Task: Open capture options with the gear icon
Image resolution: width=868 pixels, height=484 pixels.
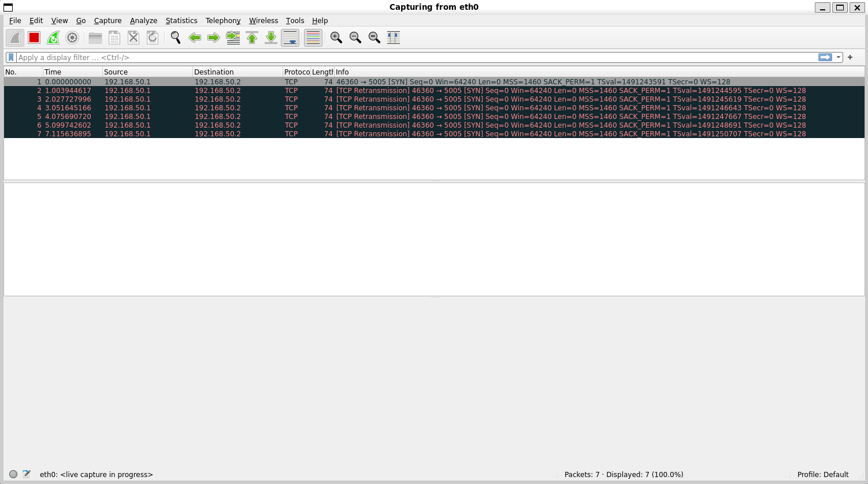Action: coord(72,38)
